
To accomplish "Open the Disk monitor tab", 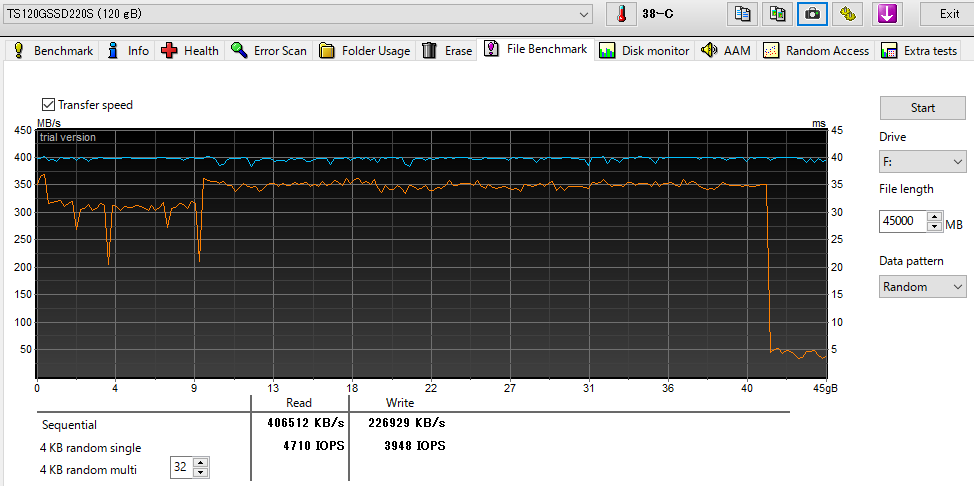I will click(644, 51).
